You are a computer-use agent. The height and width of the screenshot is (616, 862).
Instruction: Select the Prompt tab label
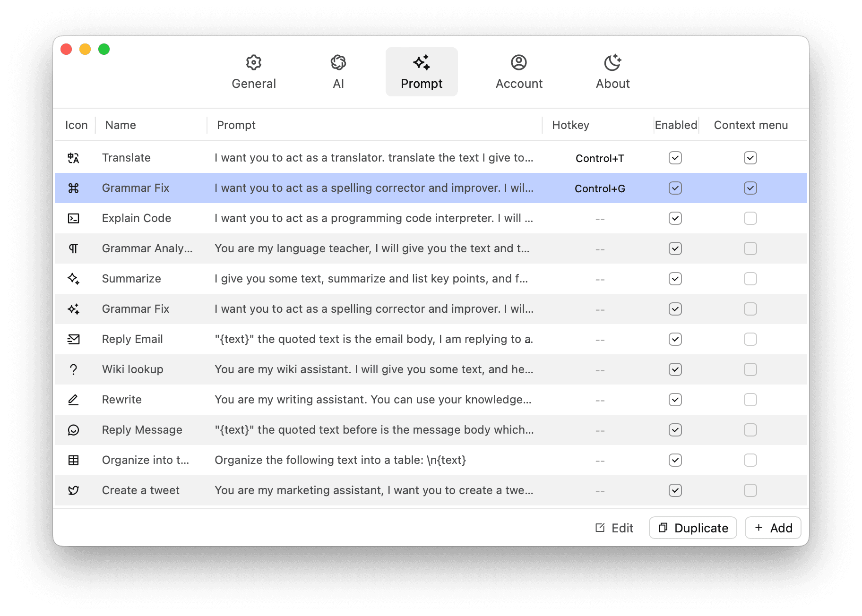(x=422, y=84)
